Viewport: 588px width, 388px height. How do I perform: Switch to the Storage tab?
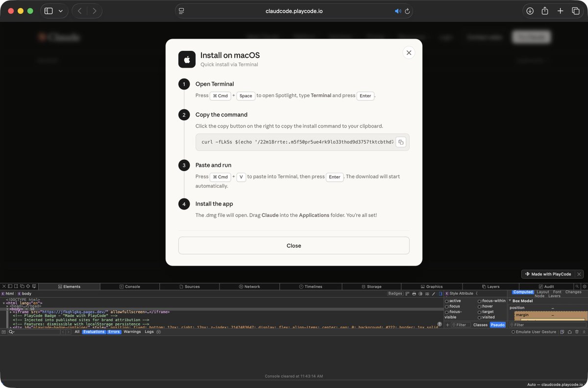(x=371, y=286)
